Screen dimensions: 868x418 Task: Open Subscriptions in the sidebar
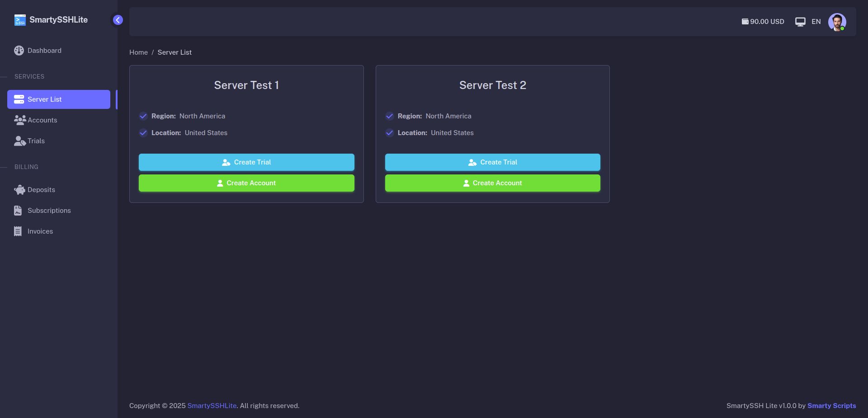(x=59, y=211)
